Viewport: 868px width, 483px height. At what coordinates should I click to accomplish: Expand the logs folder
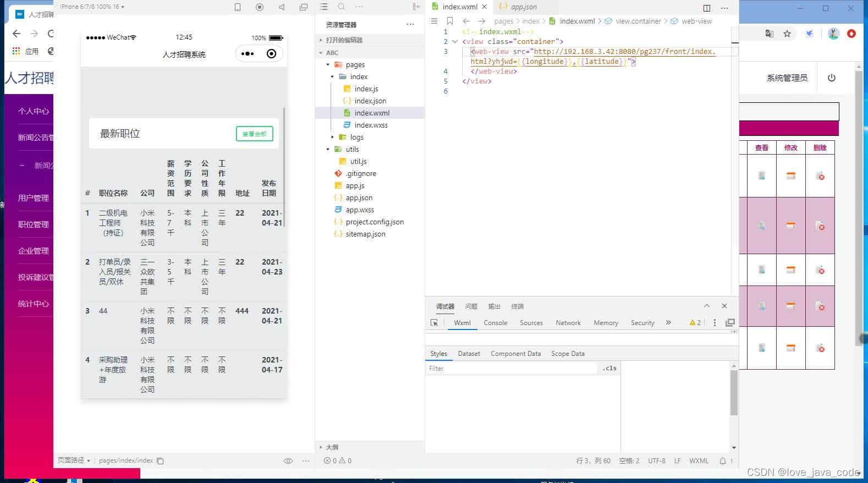pos(332,138)
